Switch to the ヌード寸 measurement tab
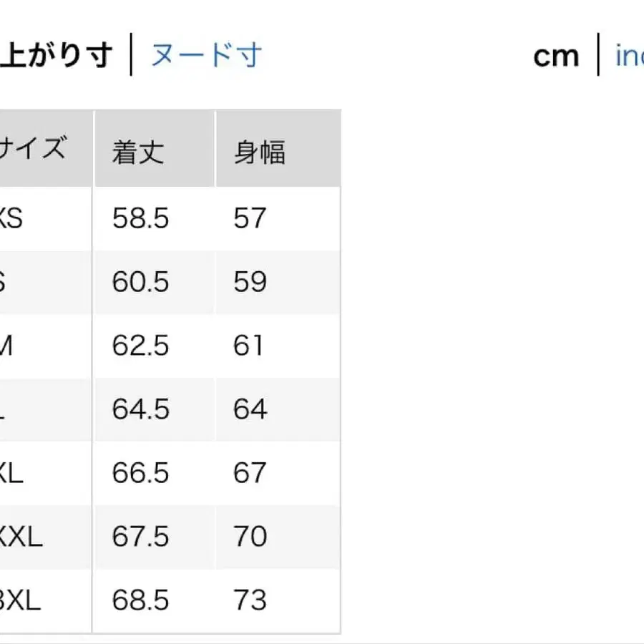Image resolution: width=644 pixels, height=644 pixels. click(x=206, y=54)
